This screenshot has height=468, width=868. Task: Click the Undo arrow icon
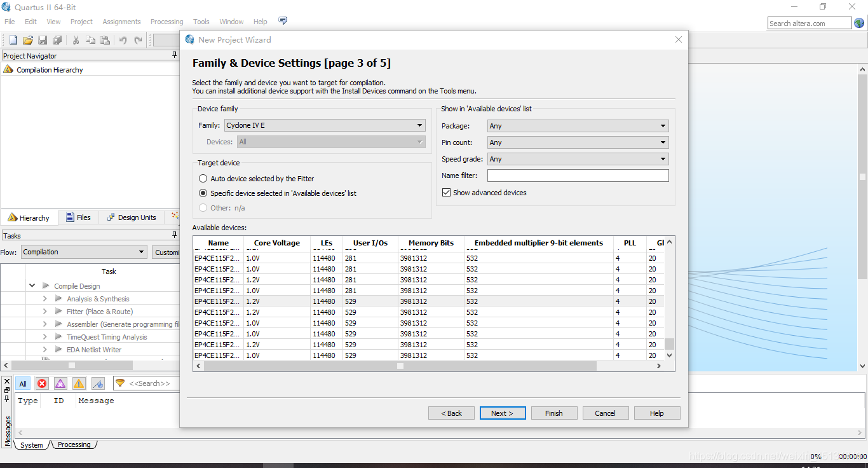(123, 40)
